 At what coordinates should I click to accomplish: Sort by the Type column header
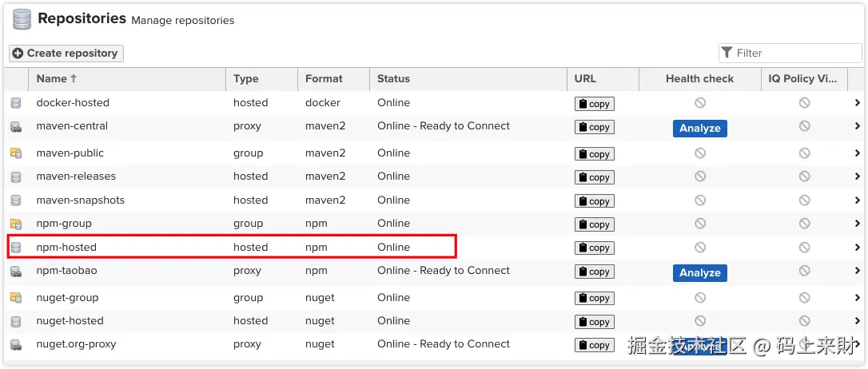[x=262, y=79]
